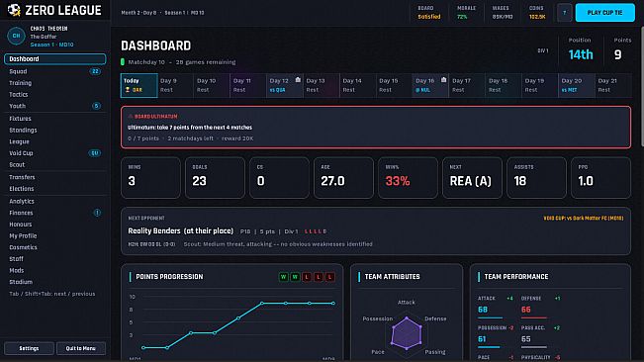Open the Dashboard menu item
This screenshot has width=644, height=362.
[55, 59]
